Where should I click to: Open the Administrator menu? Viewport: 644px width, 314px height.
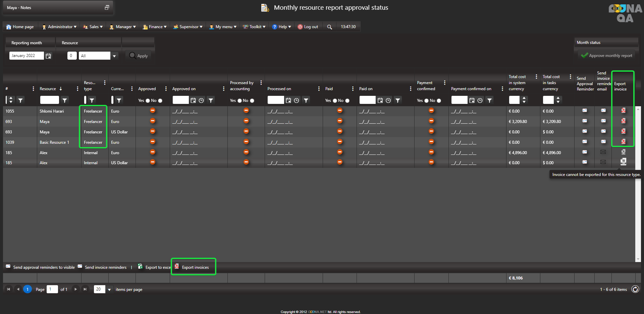(x=59, y=27)
